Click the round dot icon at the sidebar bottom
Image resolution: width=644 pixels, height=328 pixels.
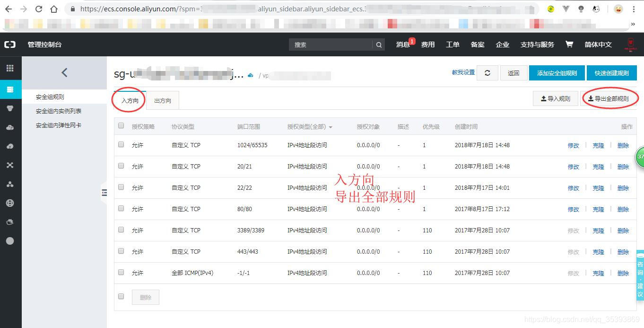pyautogui.click(x=10, y=241)
